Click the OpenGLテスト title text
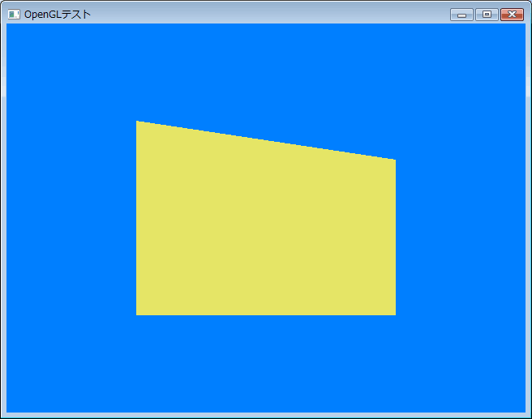 58,15
